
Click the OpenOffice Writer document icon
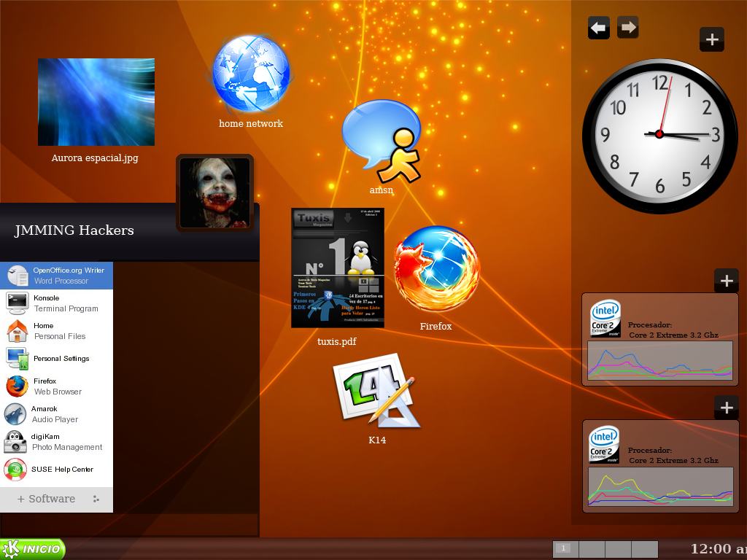(18, 275)
